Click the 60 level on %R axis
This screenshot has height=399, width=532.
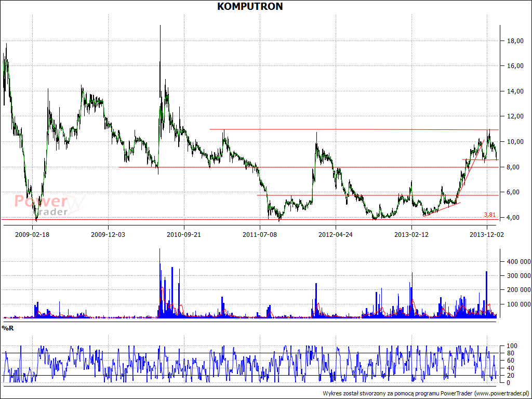click(x=511, y=361)
